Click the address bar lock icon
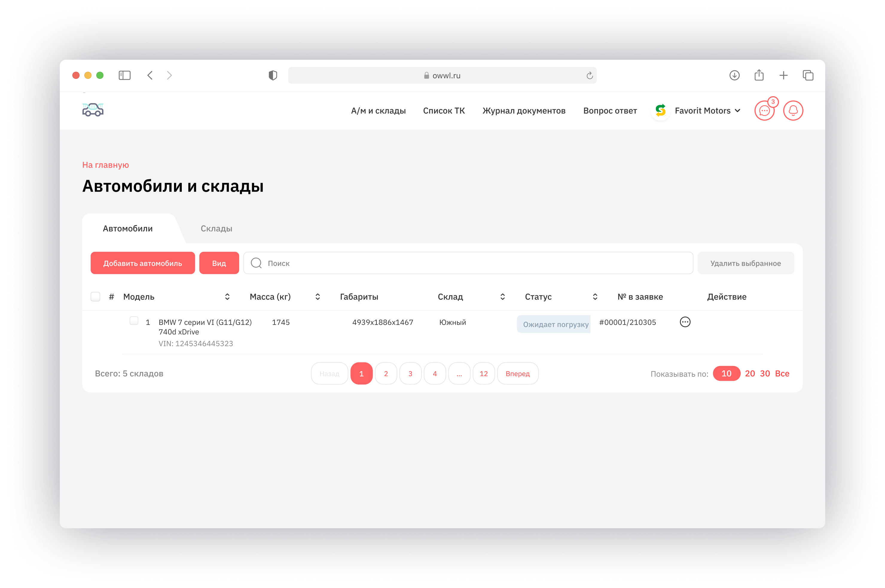Image resolution: width=885 pixels, height=588 pixels. (426, 75)
